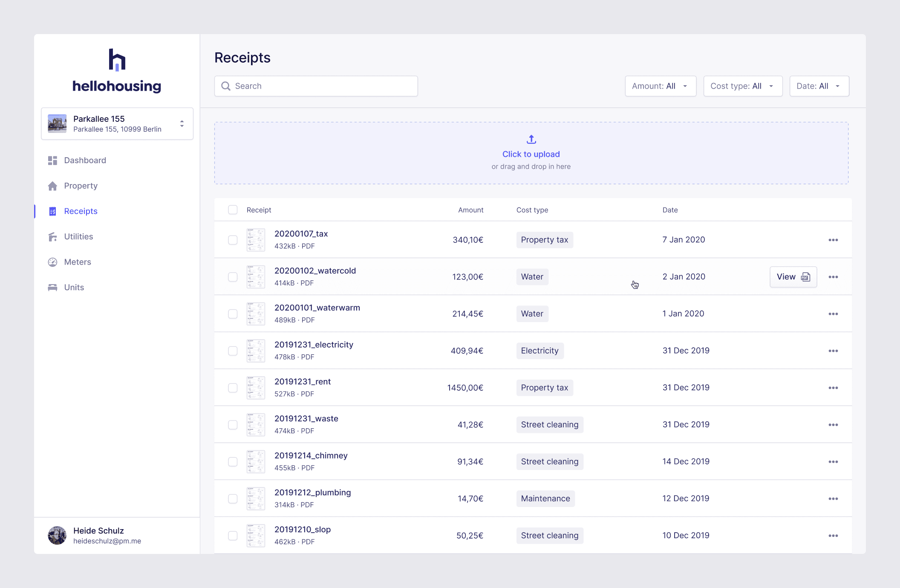The height and width of the screenshot is (588, 900).
Task: Open options menu for 20200107_tax receipt
Action: coord(833,239)
